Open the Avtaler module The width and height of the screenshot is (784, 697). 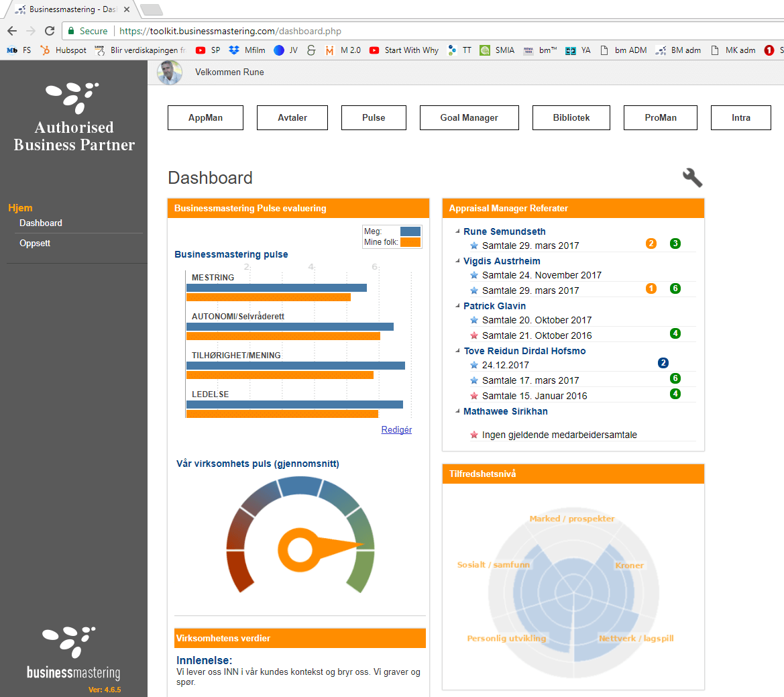tap(292, 117)
